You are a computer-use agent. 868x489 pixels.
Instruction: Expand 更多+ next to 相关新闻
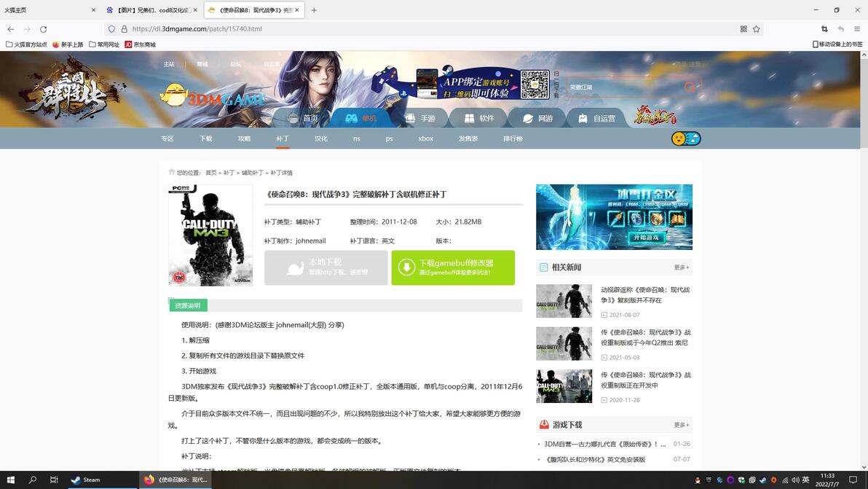coord(682,267)
